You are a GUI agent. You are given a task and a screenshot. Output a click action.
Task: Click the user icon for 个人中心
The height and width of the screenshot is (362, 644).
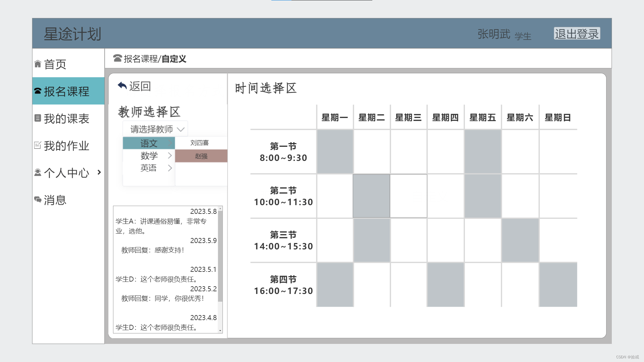[x=38, y=172]
